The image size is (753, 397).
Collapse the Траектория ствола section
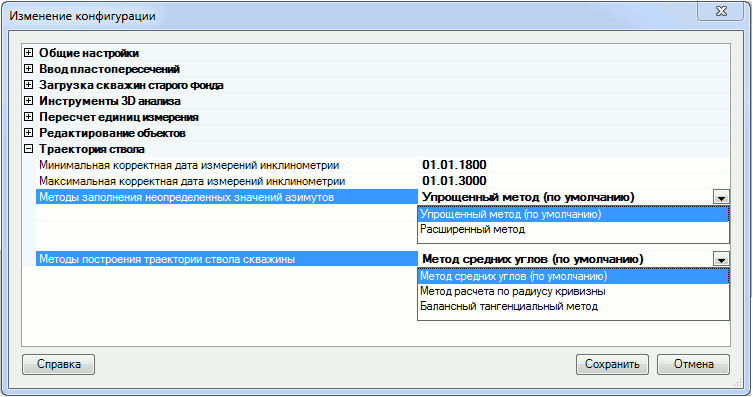28,149
